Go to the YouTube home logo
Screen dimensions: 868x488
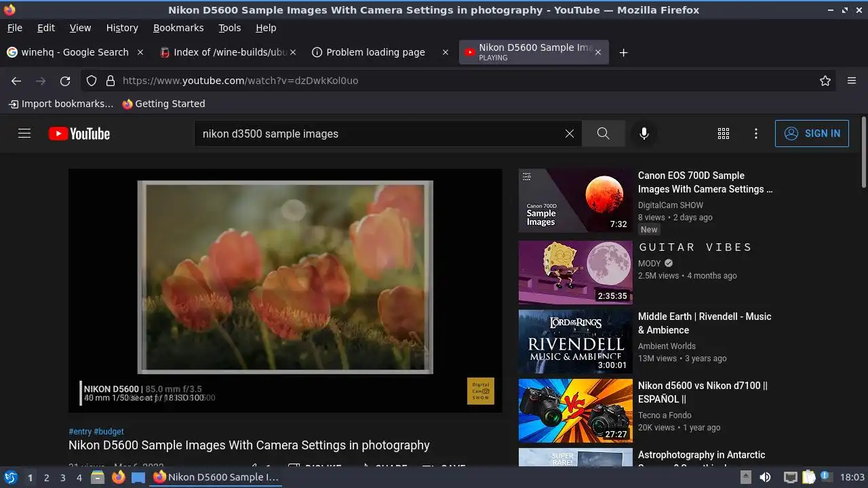pyautogui.click(x=79, y=134)
